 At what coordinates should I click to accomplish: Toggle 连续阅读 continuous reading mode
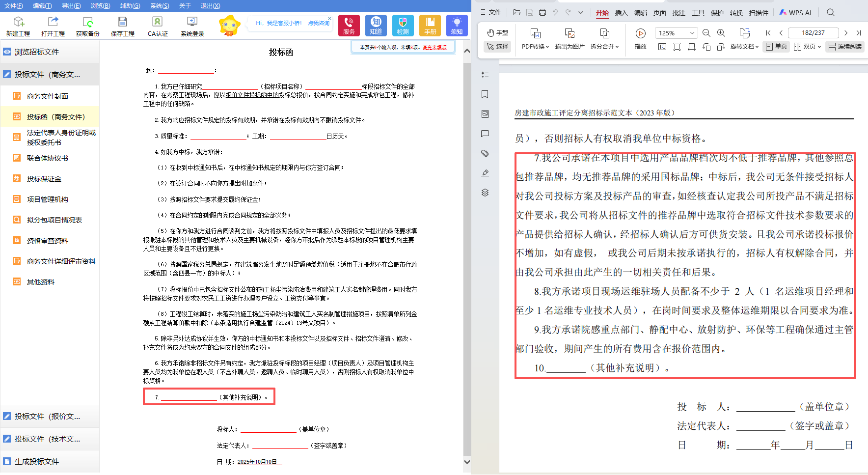click(845, 47)
